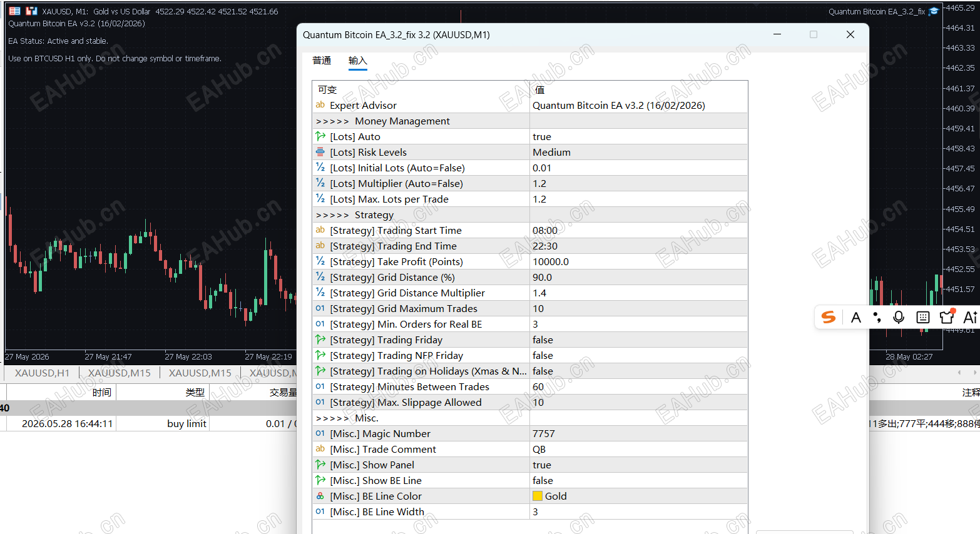The image size is (980, 534).
Task: Open the Ai assistant icon in the input toolbar
Action: tap(970, 318)
